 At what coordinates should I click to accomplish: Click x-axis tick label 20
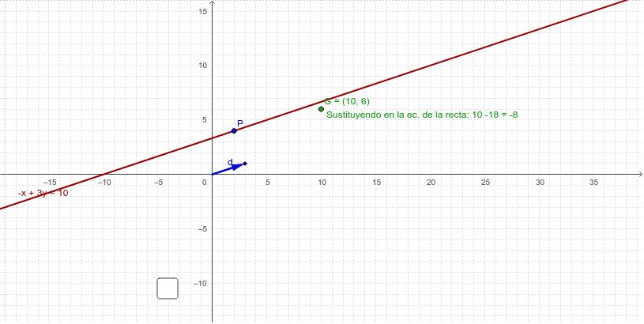point(431,183)
